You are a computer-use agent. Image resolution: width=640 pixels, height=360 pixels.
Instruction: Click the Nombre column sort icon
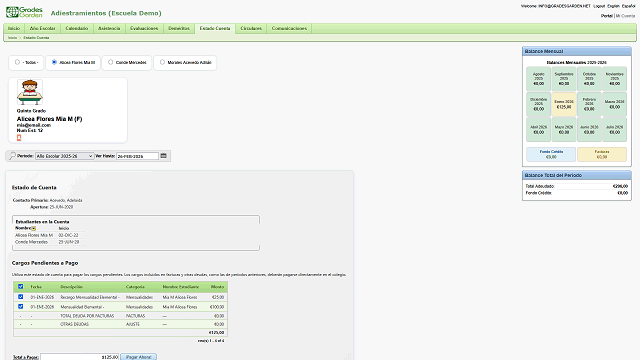(34, 228)
